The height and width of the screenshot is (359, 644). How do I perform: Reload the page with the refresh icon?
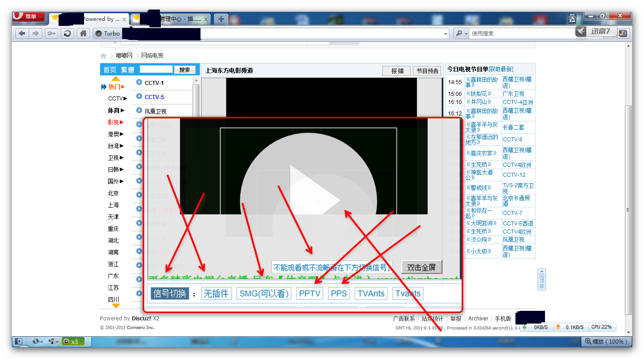67,33
